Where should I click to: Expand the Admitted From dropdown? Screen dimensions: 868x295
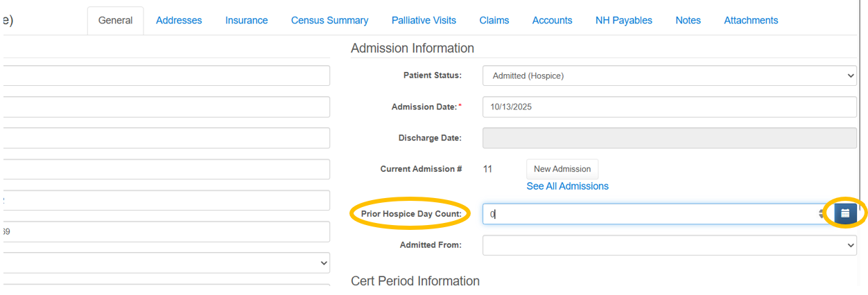pos(669,244)
